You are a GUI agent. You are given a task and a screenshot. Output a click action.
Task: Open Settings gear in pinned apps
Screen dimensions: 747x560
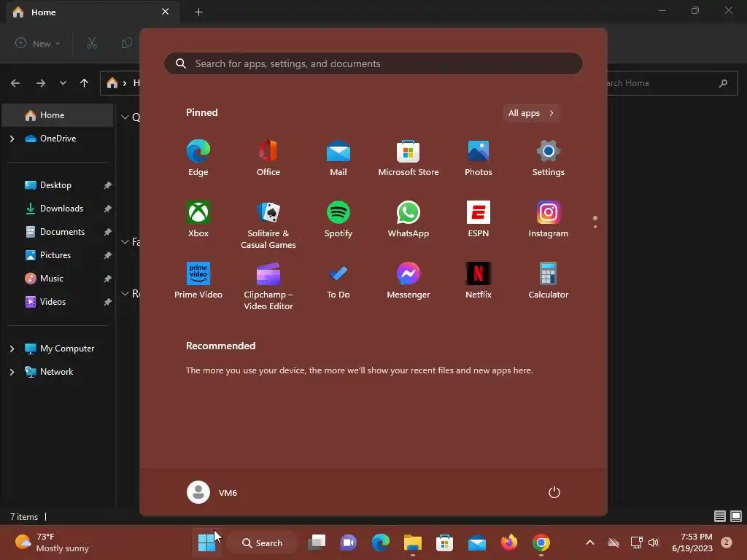(549, 158)
